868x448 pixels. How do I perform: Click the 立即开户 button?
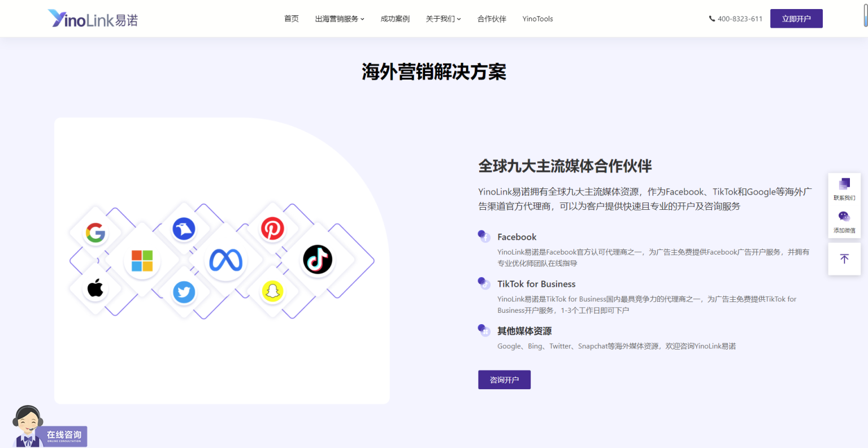click(x=796, y=19)
